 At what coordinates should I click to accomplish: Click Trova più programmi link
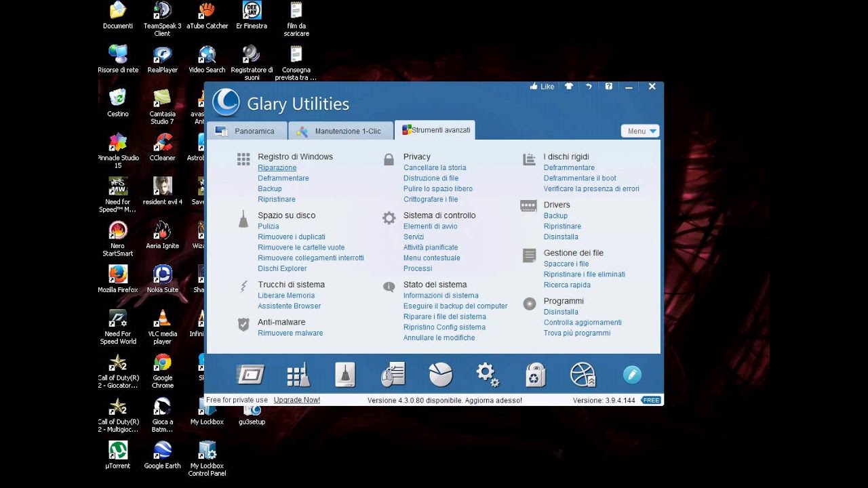(577, 333)
